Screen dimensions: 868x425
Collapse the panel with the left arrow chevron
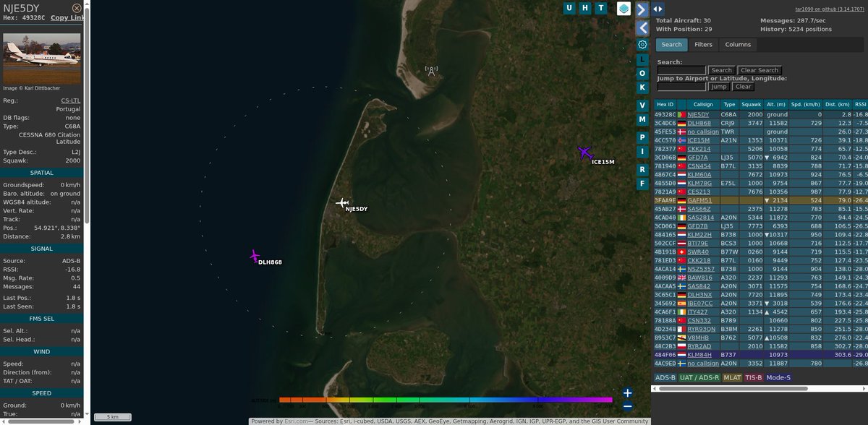point(644,27)
